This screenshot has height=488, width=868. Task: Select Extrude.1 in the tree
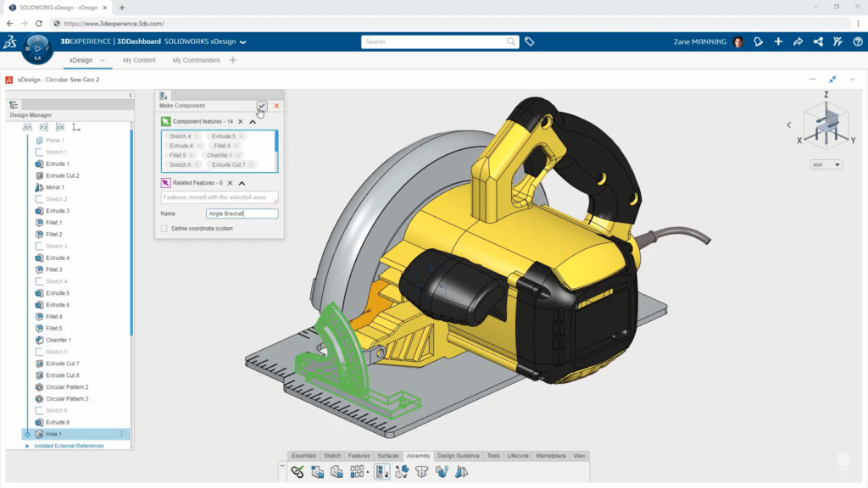pos(57,164)
